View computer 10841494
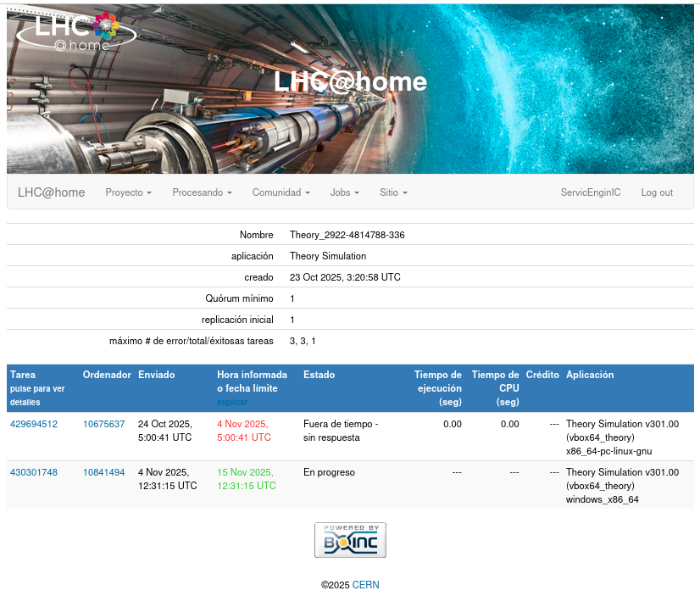 point(103,472)
